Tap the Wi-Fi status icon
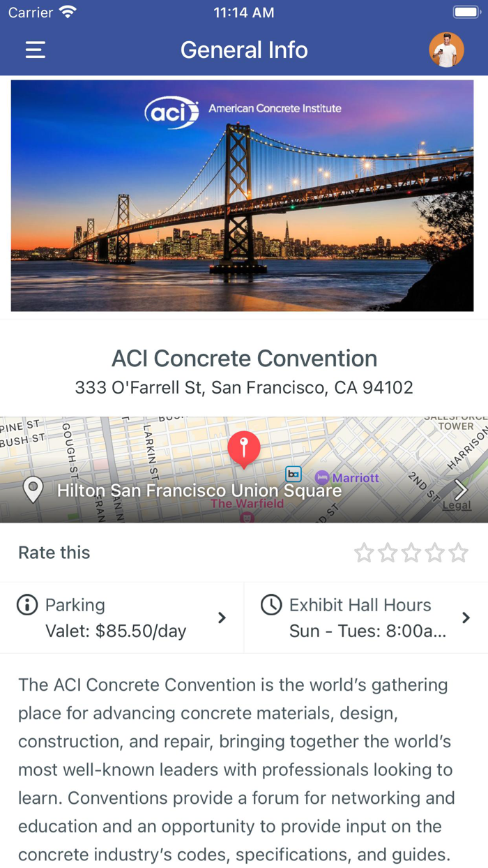The image size is (488, 868). tap(68, 11)
